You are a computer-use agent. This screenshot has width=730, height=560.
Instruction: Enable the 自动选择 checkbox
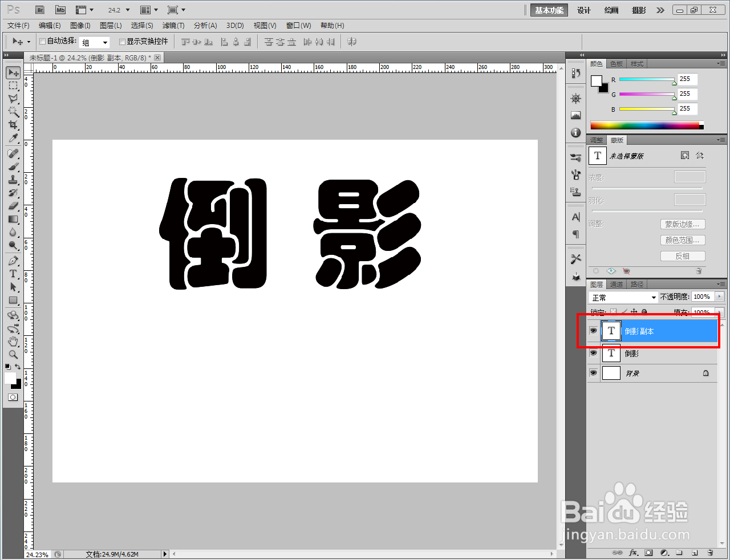[x=42, y=42]
